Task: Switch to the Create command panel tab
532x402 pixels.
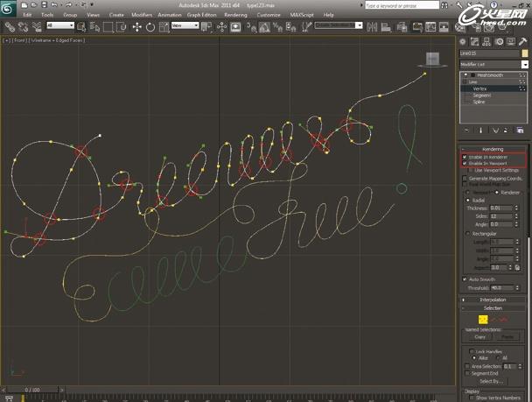Action: [463, 42]
